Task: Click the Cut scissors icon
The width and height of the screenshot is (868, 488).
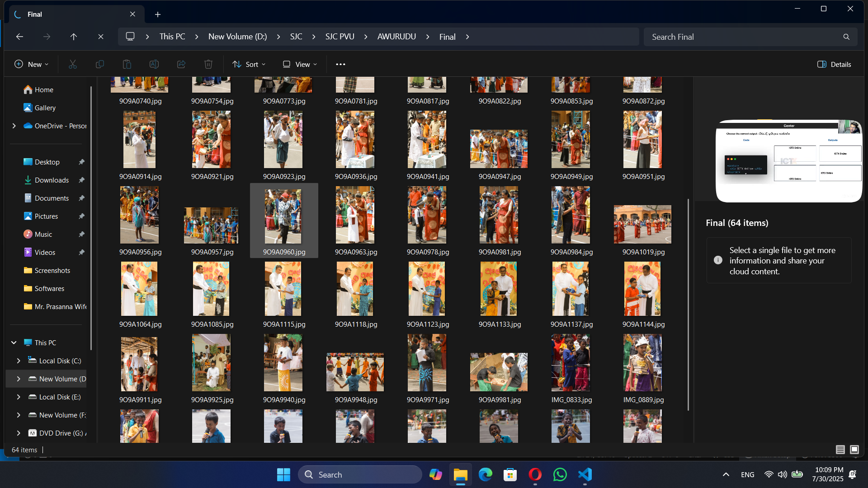Action: pyautogui.click(x=73, y=64)
